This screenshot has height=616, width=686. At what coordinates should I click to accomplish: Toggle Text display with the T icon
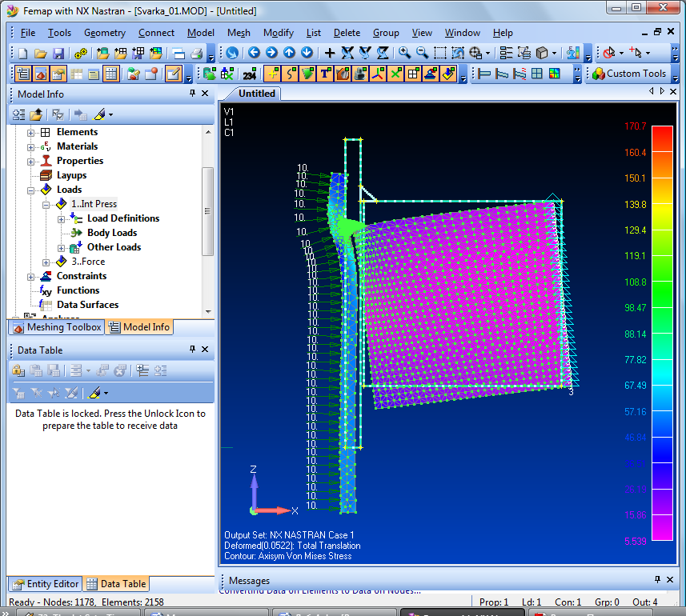(325, 74)
